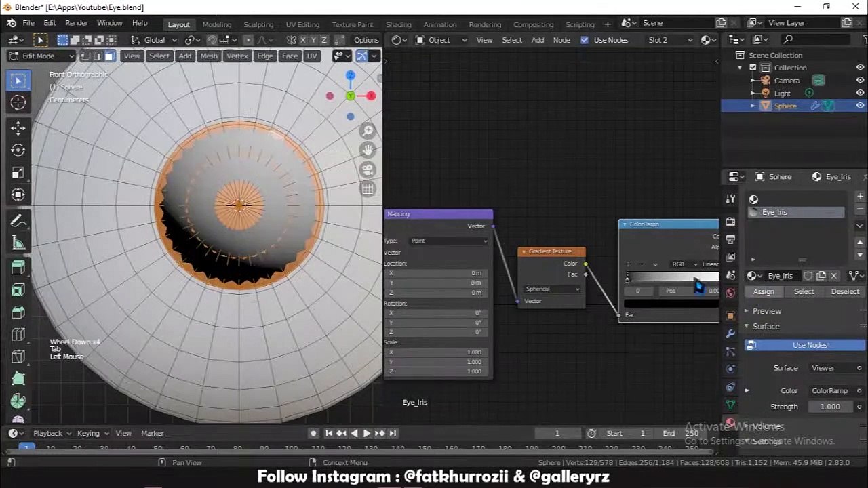Open the Slot 2 material slot dropdown
Viewport: 868px width, 488px height.
pos(670,40)
